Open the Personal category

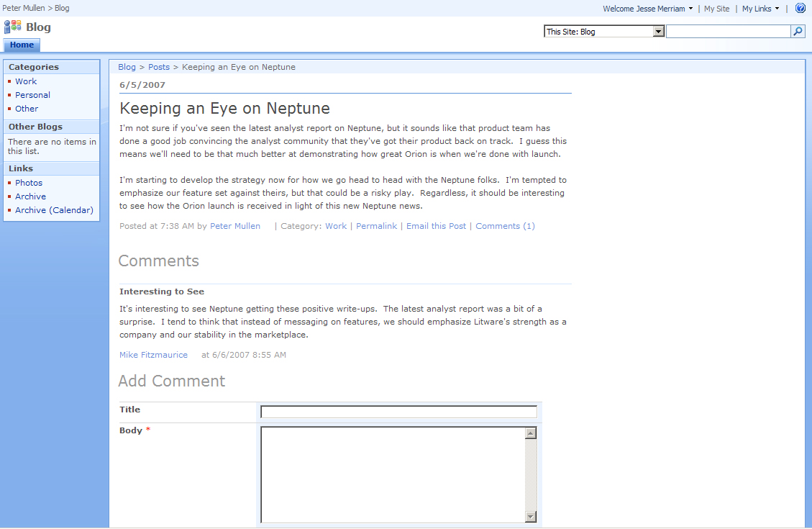[32, 95]
